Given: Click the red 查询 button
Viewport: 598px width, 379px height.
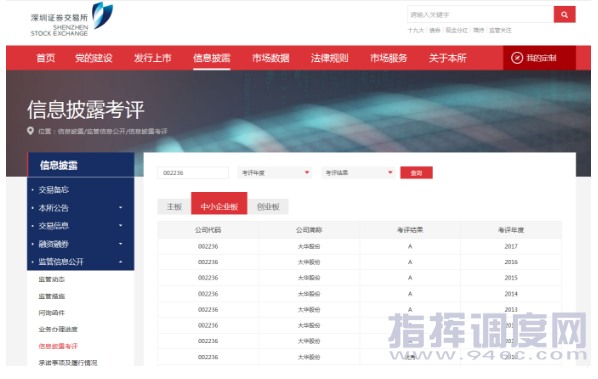Looking at the screenshot, I should click(x=416, y=173).
